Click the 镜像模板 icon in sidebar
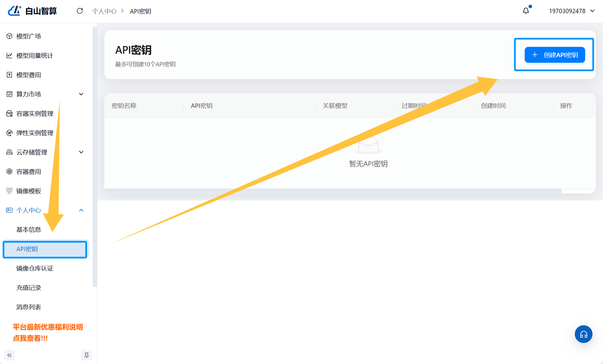603x364 pixels. (x=9, y=191)
